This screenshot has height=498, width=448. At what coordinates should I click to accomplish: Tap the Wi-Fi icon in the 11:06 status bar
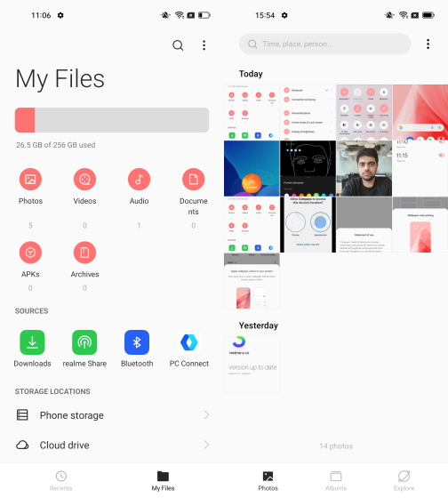coord(180,15)
